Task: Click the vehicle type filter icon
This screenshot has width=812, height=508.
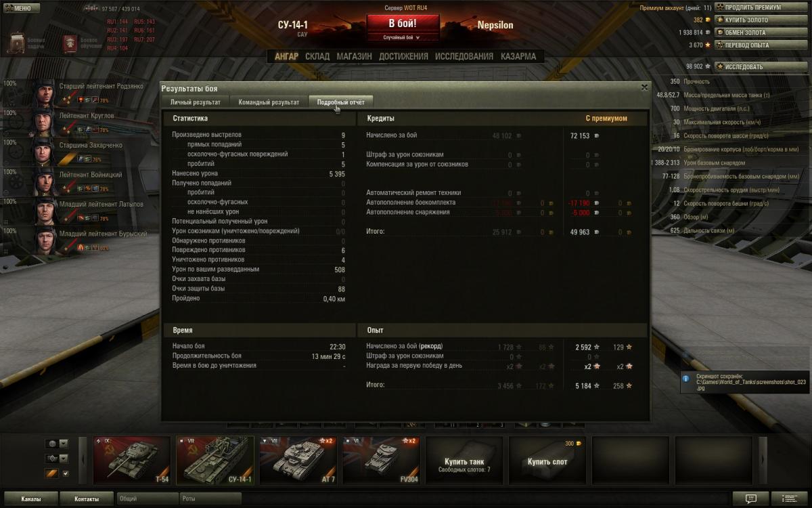Action: pos(51,459)
